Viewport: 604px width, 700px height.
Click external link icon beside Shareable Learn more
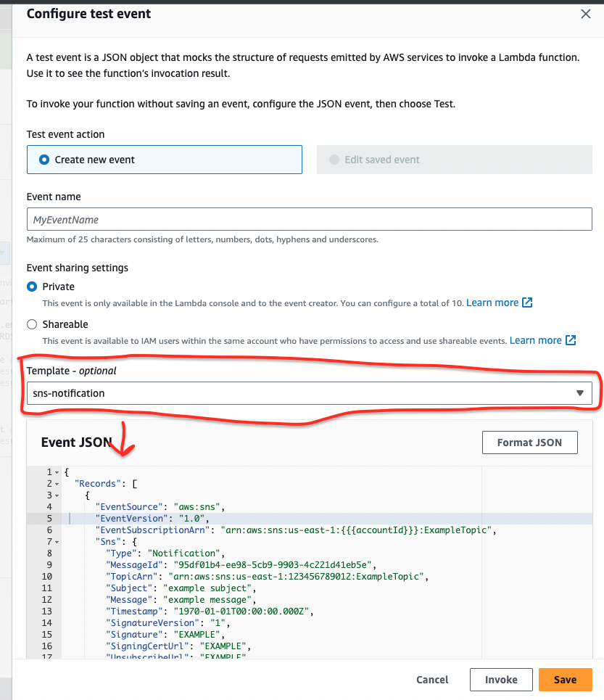[x=571, y=340]
